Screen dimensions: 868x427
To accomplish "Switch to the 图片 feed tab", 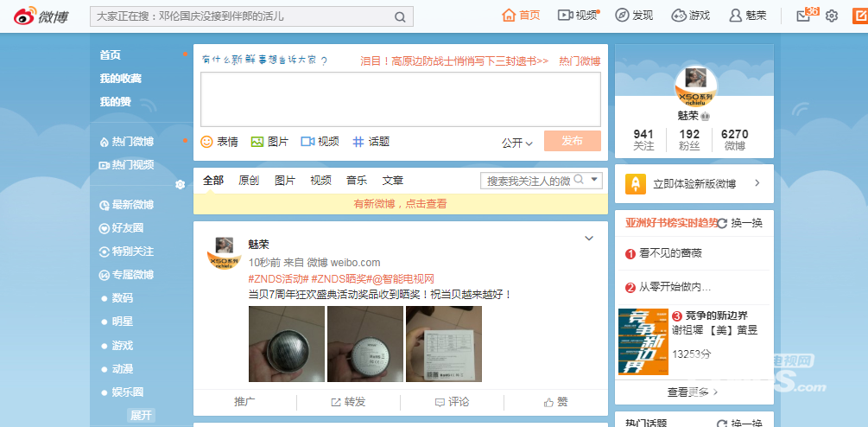I will (x=284, y=181).
